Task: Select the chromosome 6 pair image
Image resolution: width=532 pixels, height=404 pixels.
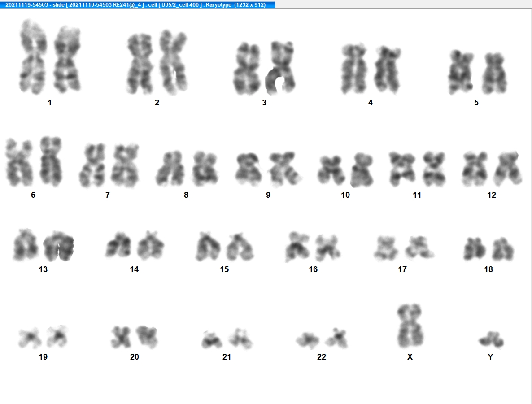Action: (34, 162)
